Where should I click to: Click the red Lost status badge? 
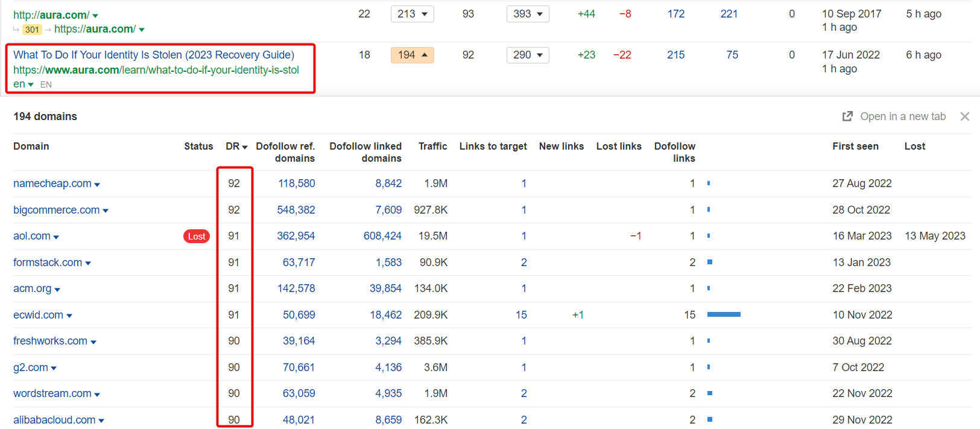point(197,237)
